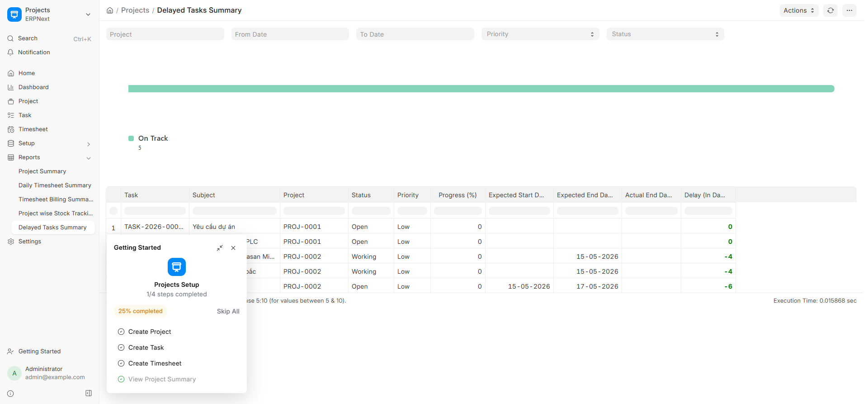The width and height of the screenshot is (868, 404).
Task: Select the Create Timesheet step
Action: point(154,363)
